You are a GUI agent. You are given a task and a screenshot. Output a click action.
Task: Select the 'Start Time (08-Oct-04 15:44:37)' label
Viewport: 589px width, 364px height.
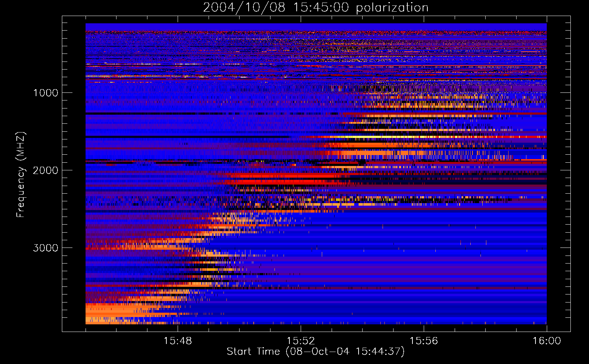click(316, 352)
